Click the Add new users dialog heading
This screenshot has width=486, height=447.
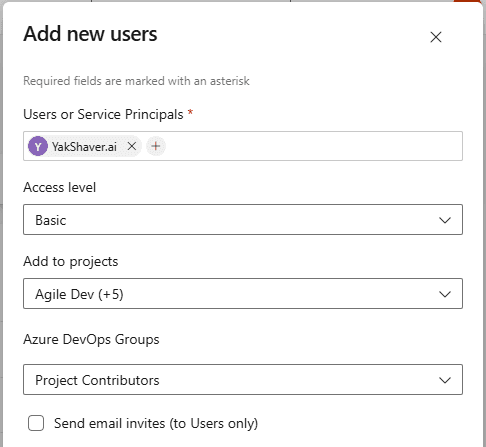[x=90, y=34]
